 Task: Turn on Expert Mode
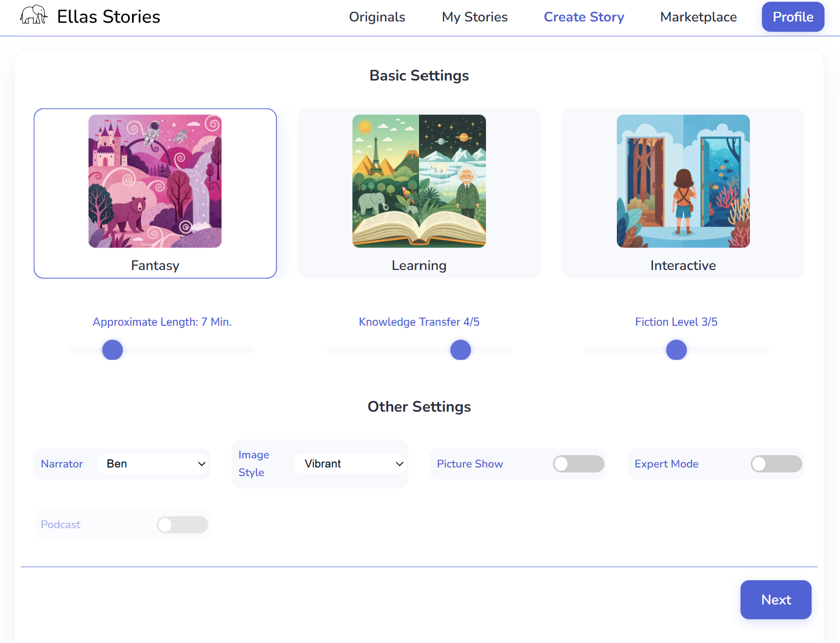(776, 464)
